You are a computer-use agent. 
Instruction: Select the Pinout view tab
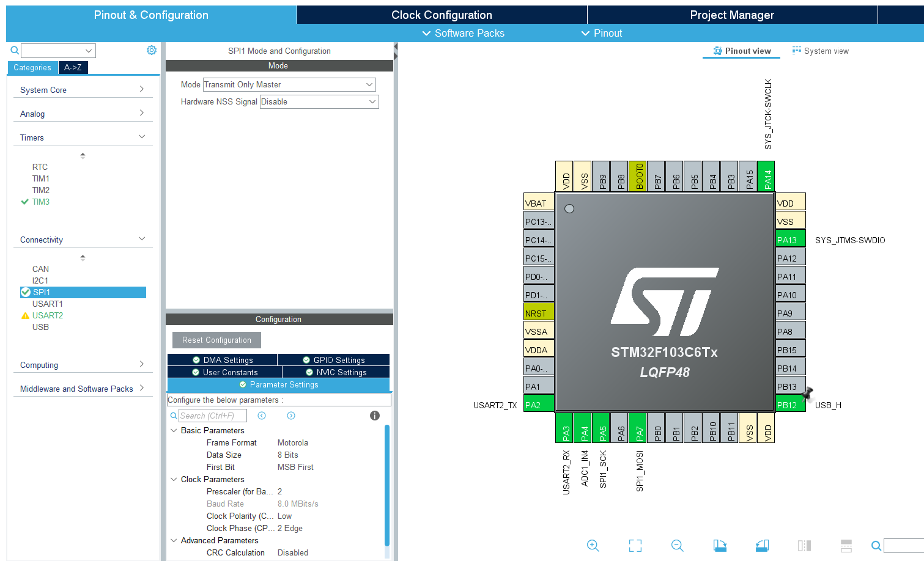pyautogui.click(x=742, y=51)
